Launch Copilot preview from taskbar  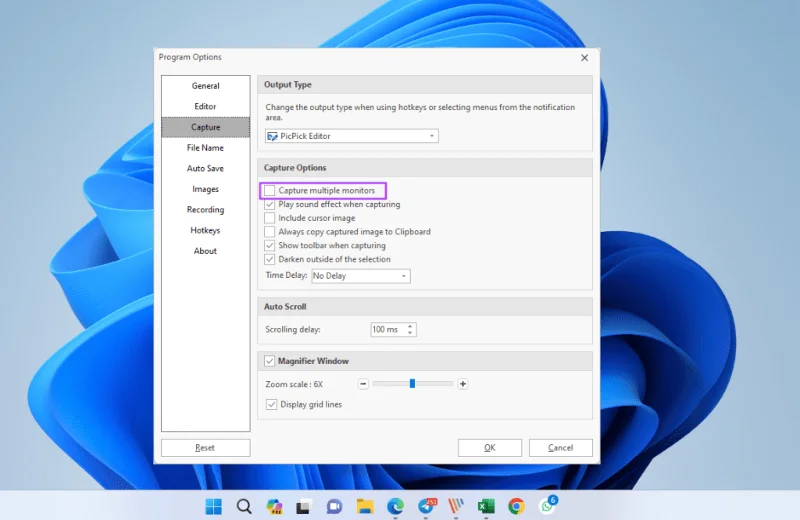click(x=274, y=506)
